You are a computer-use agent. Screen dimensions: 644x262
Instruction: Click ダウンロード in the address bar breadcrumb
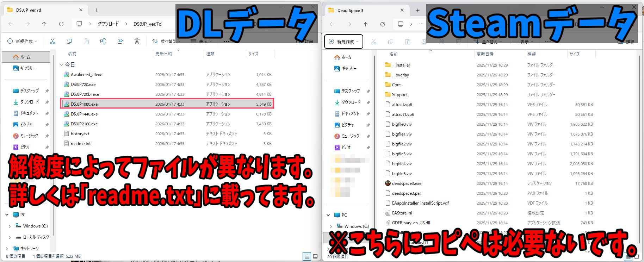click(108, 24)
